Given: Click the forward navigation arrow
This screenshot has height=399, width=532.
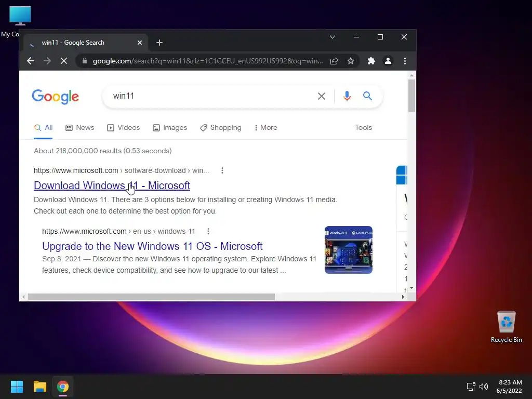Looking at the screenshot, I should pos(47,61).
